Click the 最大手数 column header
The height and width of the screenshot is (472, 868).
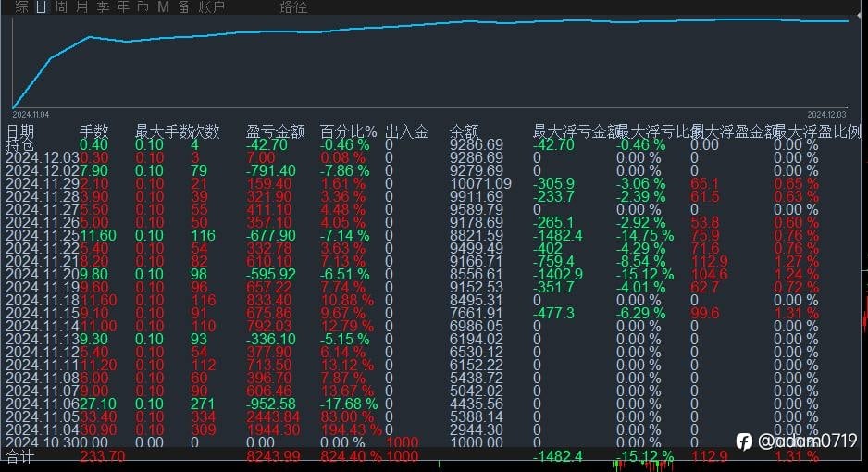coord(163,131)
